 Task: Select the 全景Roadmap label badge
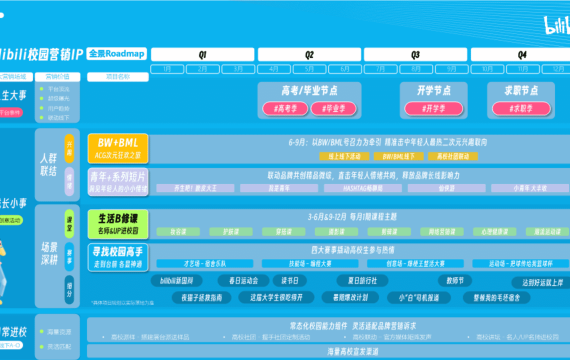(117, 54)
